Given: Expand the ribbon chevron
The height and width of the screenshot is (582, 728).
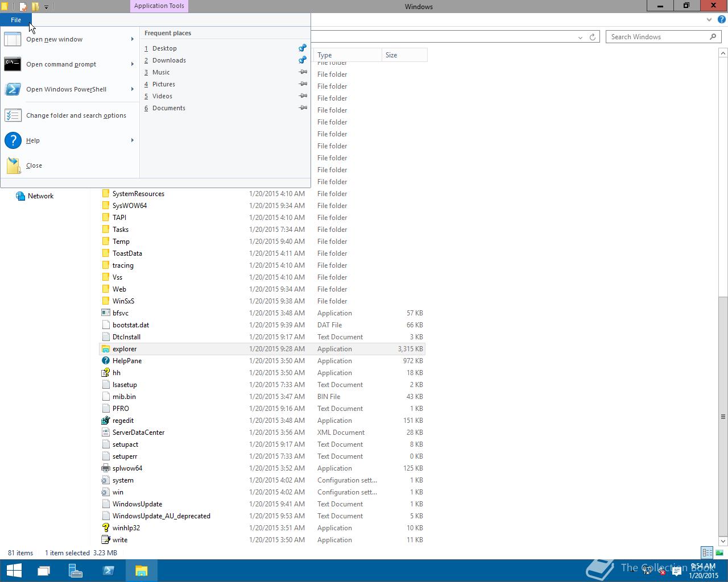Looking at the screenshot, I should coord(709,19).
